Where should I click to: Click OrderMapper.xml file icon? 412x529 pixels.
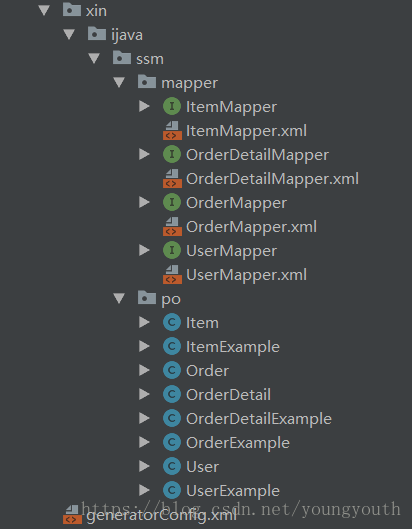(172, 226)
